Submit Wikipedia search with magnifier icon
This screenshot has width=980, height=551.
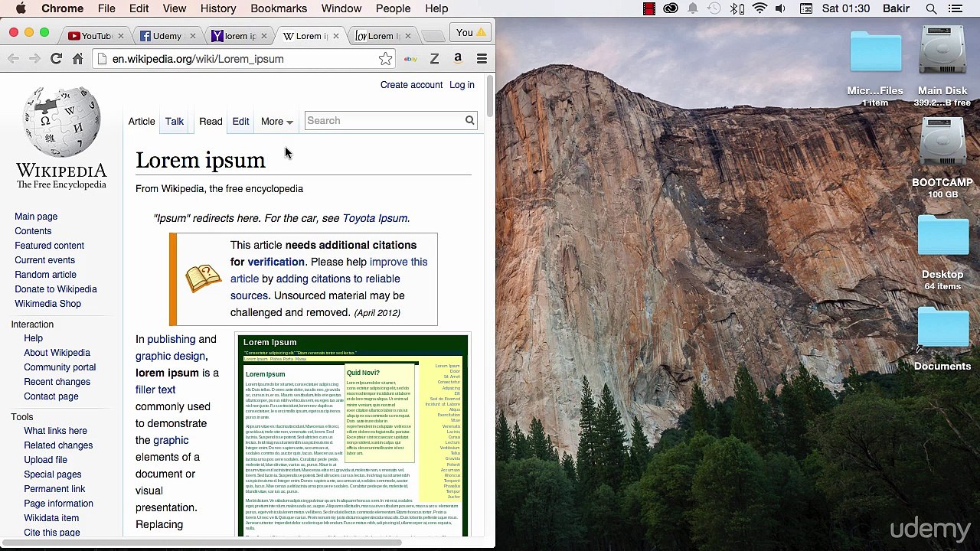click(x=469, y=120)
